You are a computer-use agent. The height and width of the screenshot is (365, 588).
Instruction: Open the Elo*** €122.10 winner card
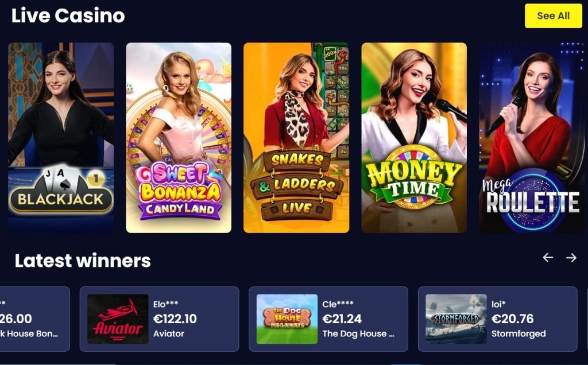[x=160, y=319]
